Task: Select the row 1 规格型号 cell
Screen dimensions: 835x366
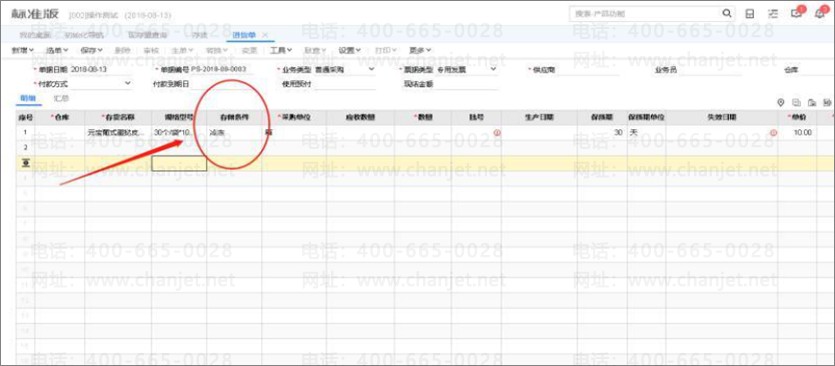Action: pyautogui.click(x=179, y=132)
